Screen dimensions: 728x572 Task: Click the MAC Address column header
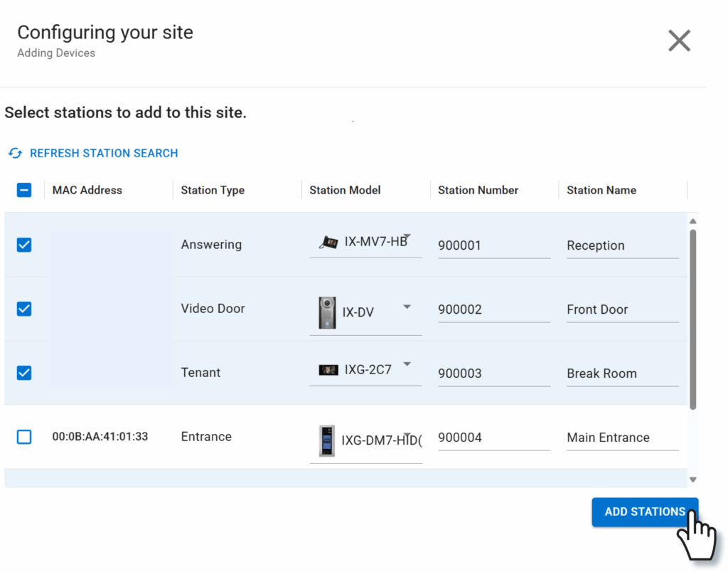[x=87, y=190]
